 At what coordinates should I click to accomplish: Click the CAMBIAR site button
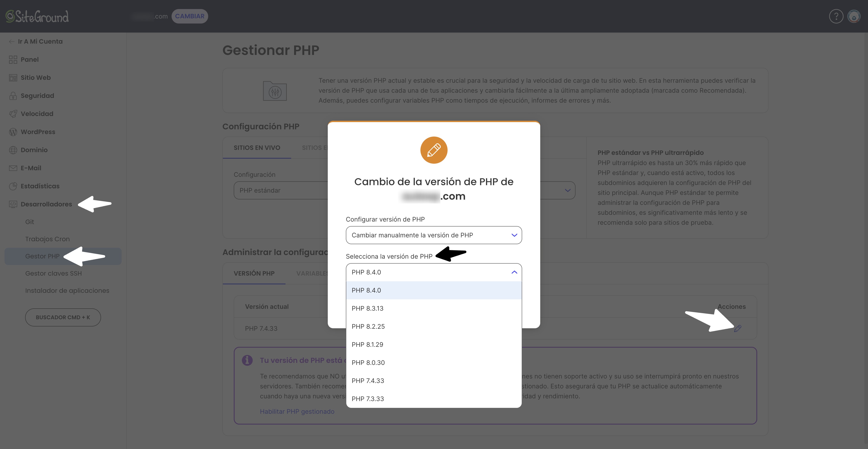[x=190, y=16]
